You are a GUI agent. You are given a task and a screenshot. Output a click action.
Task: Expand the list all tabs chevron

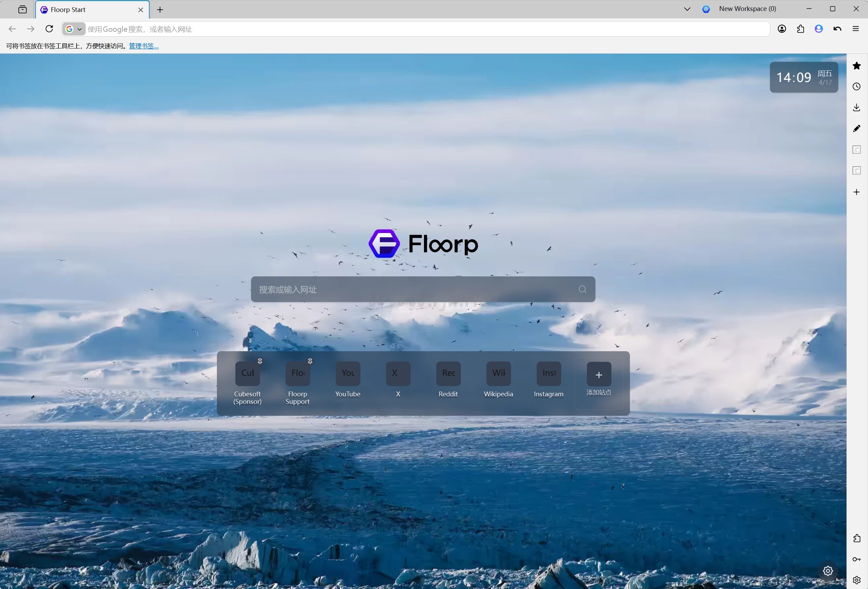click(687, 9)
